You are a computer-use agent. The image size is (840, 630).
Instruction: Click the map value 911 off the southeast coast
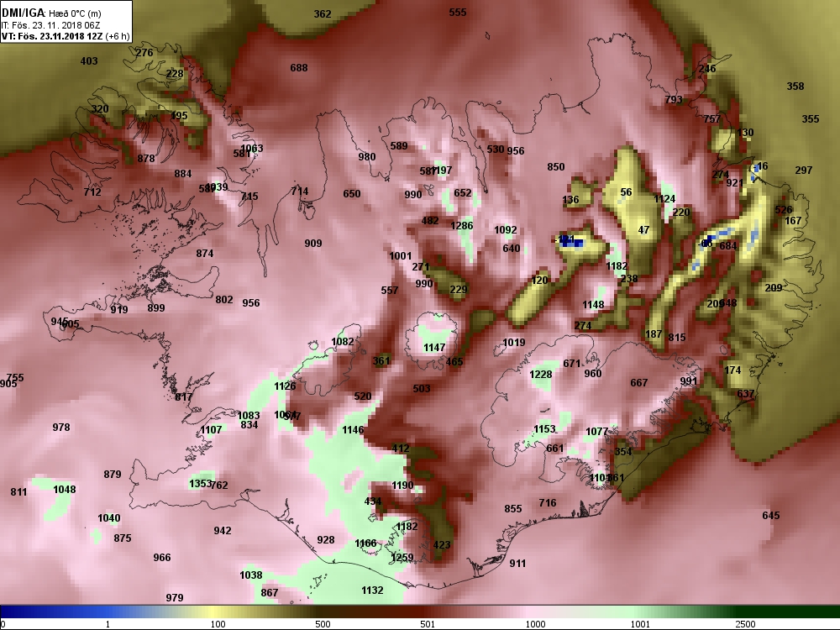(x=517, y=564)
